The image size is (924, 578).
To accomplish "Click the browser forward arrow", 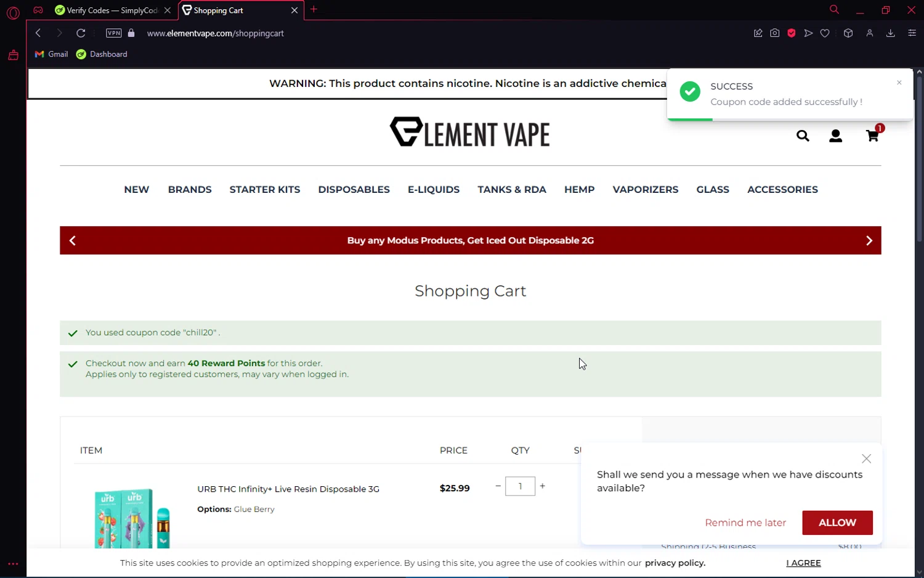I will (x=59, y=33).
